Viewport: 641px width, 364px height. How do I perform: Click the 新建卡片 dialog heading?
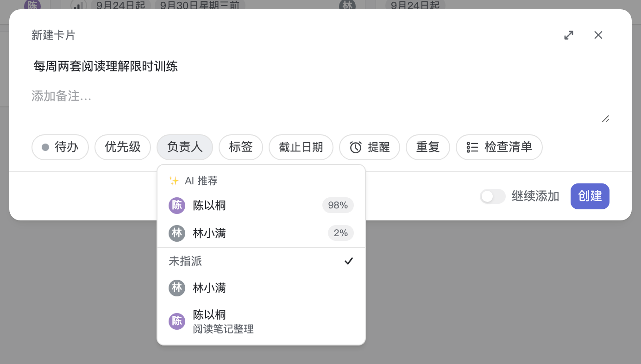pyautogui.click(x=53, y=35)
